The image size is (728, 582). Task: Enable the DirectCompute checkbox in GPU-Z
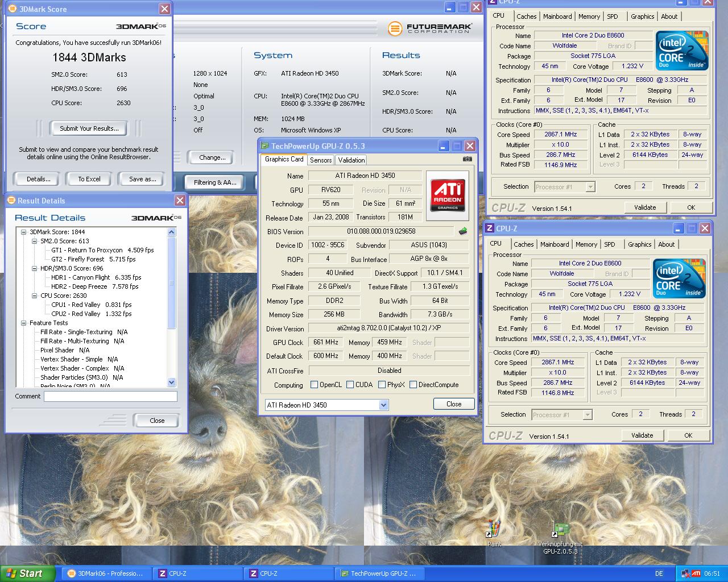(x=413, y=385)
